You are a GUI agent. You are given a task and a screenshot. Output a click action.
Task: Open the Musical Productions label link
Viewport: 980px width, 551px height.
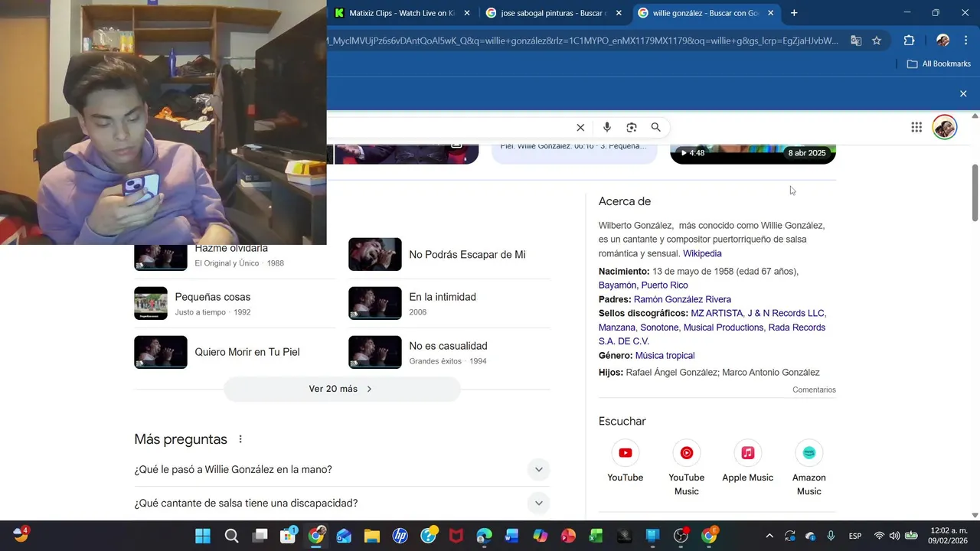click(724, 328)
